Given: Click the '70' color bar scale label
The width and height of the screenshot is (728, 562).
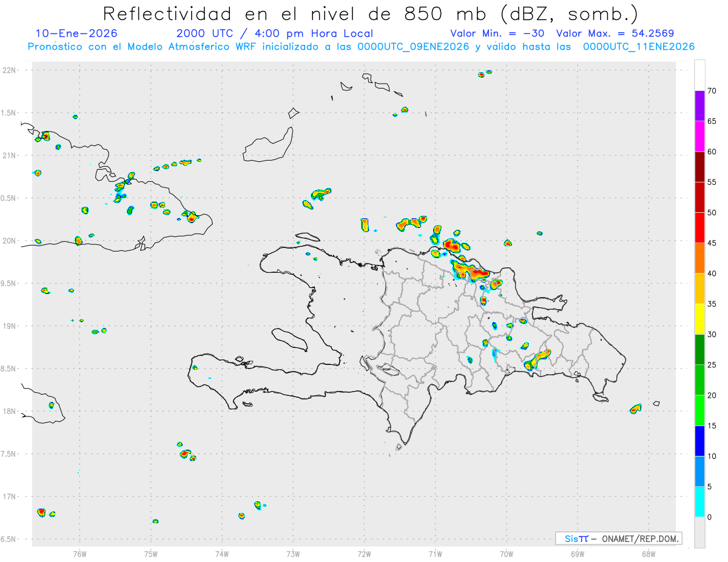Looking at the screenshot, I should (x=712, y=91).
